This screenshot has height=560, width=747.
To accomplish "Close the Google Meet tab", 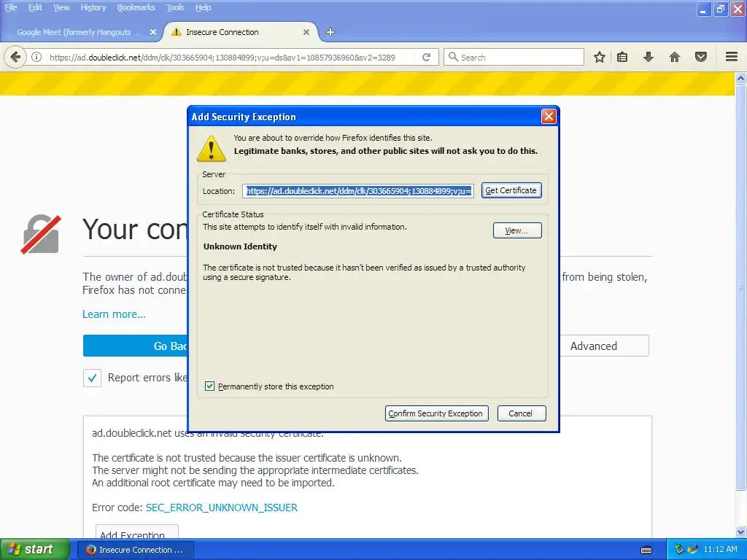I will point(153,32).
